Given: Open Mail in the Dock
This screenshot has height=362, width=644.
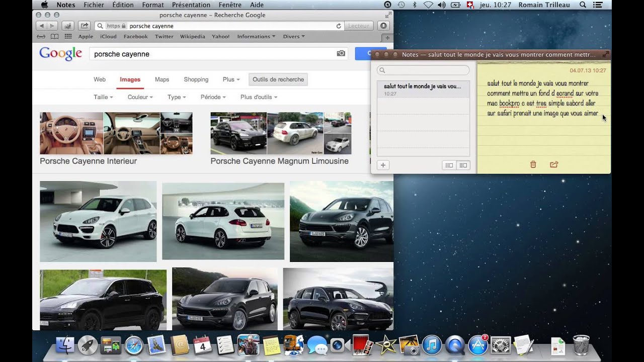Looking at the screenshot, I should point(156,345).
